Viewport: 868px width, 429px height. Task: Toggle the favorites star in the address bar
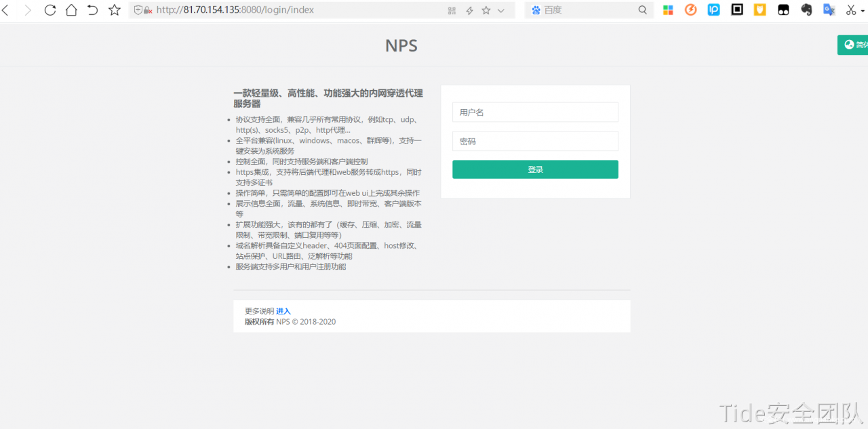[x=486, y=9]
